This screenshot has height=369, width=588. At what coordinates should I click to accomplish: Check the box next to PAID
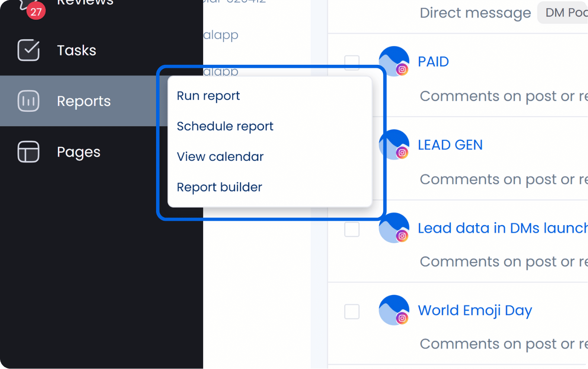click(x=352, y=62)
